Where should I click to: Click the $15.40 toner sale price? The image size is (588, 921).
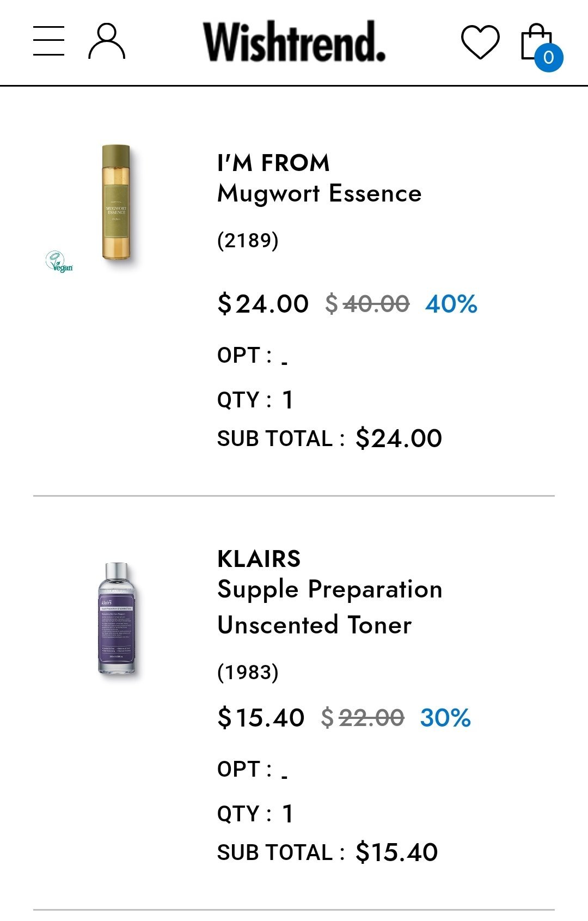pos(261,717)
